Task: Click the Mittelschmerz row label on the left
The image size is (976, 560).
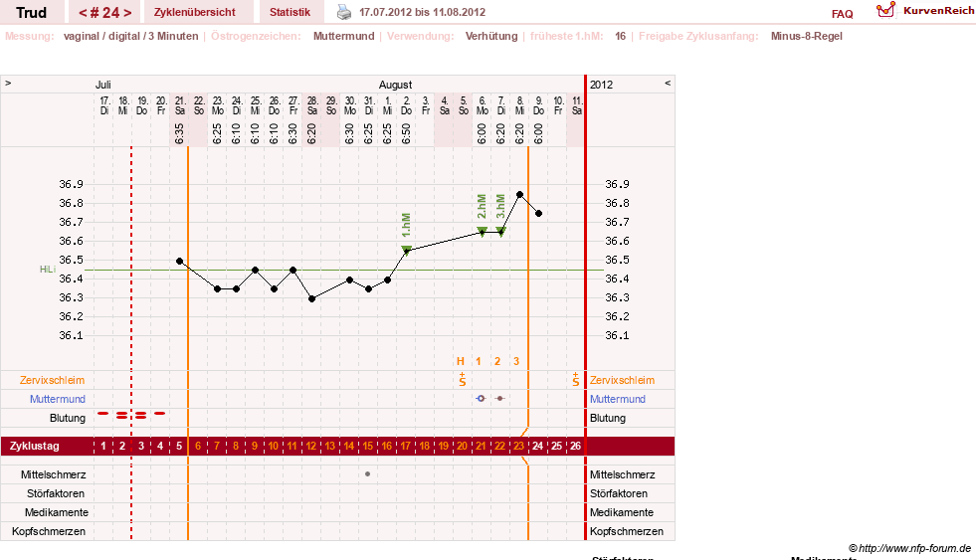Action: point(54,474)
